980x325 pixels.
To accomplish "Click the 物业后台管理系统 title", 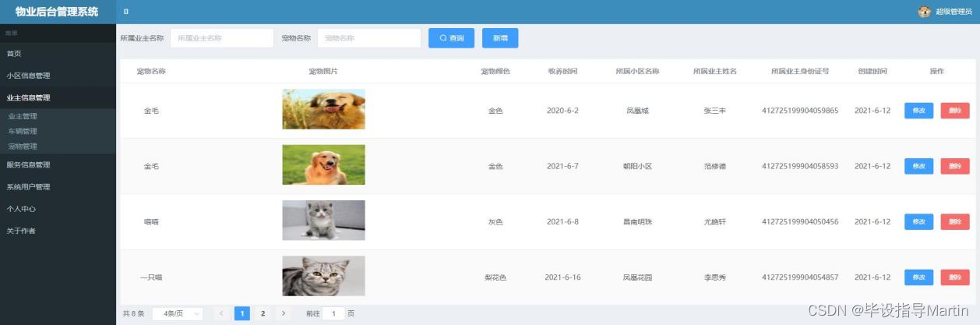I will pos(57,12).
